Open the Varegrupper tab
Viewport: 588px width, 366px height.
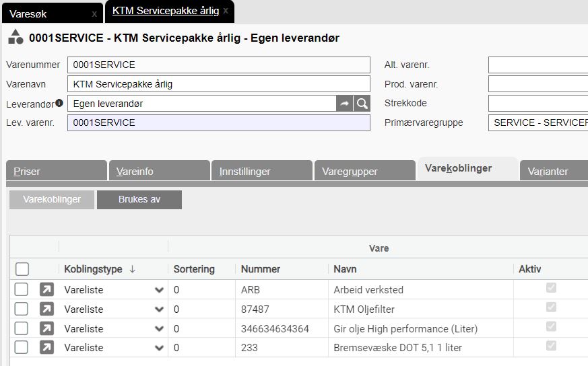(x=365, y=171)
